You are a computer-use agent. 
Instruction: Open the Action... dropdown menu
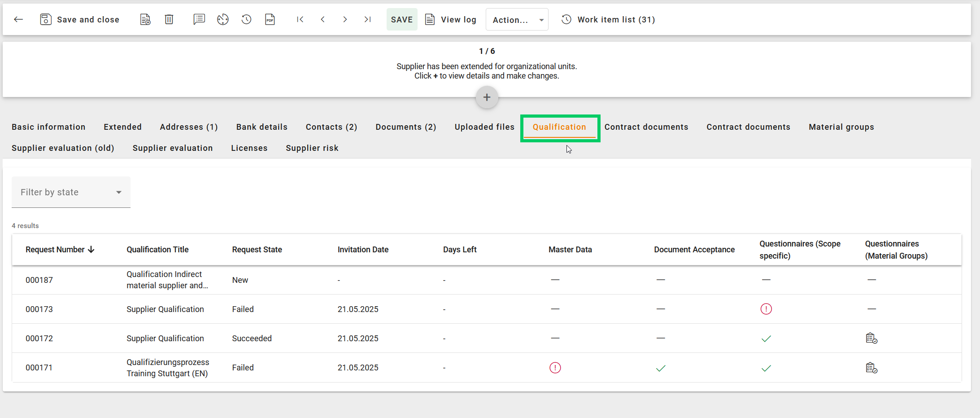click(517, 20)
